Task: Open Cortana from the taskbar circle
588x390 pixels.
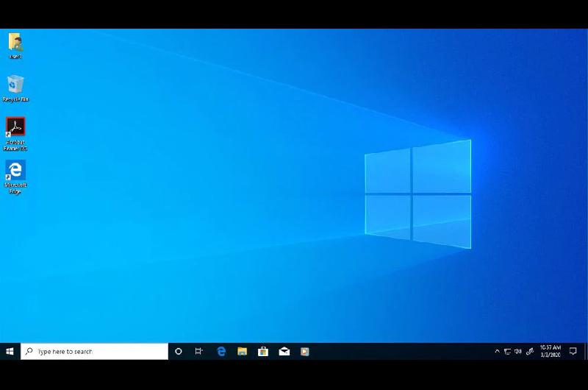Action: (x=179, y=351)
